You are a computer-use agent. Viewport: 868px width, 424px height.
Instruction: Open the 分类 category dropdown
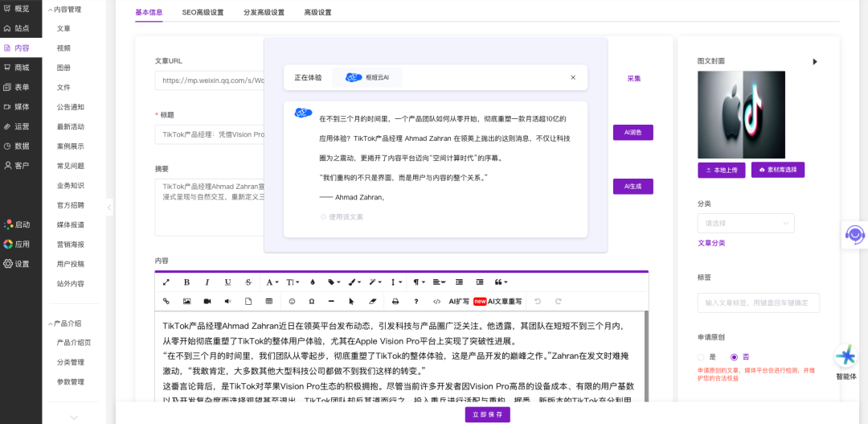[x=746, y=224]
